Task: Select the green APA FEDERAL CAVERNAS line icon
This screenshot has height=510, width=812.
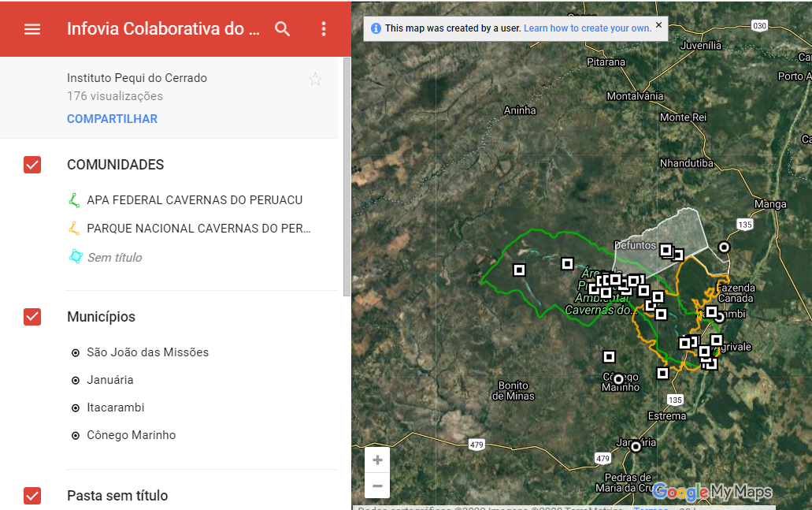Action: [74, 199]
